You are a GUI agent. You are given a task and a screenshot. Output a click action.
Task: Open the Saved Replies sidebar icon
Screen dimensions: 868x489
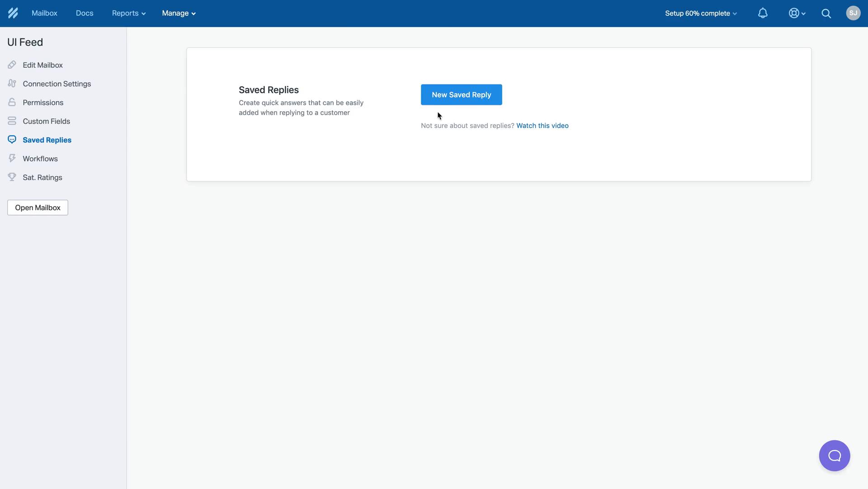click(x=11, y=139)
